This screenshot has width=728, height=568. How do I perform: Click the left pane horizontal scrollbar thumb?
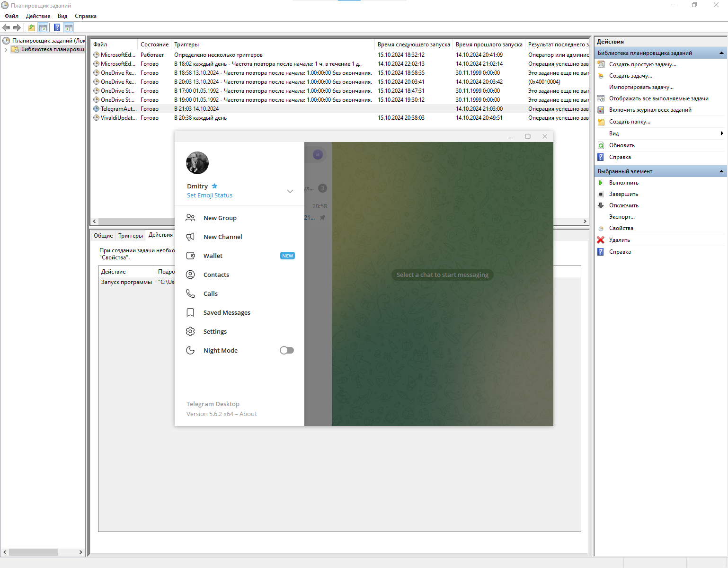click(34, 552)
